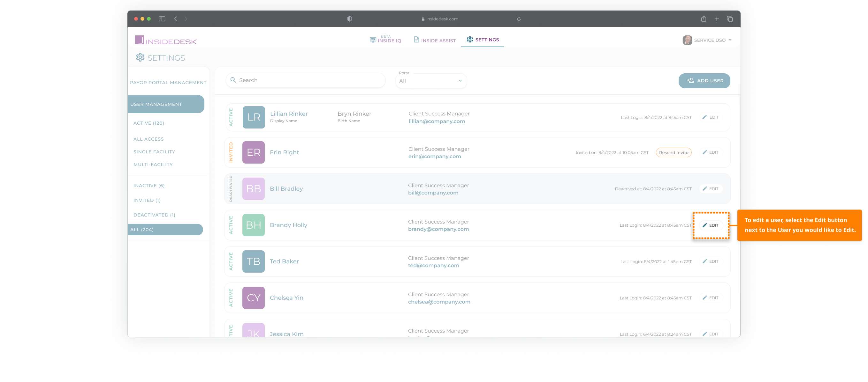Open the brandy@company.com email link
Screen dimensions: 868x382
[x=438, y=229]
